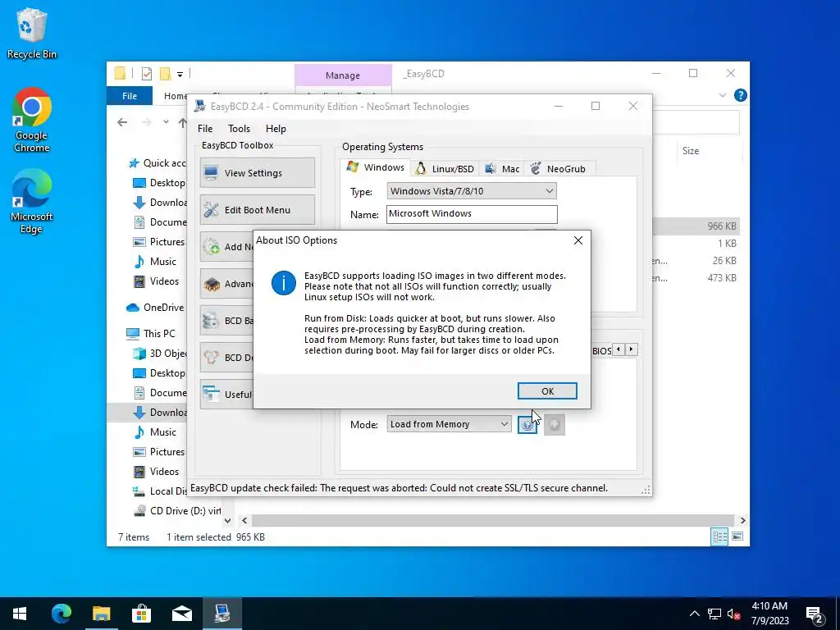The height and width of the screenshot is (630, 840).
Task: Open the Manage tab in File Explorer
Action: pos(343,75)
